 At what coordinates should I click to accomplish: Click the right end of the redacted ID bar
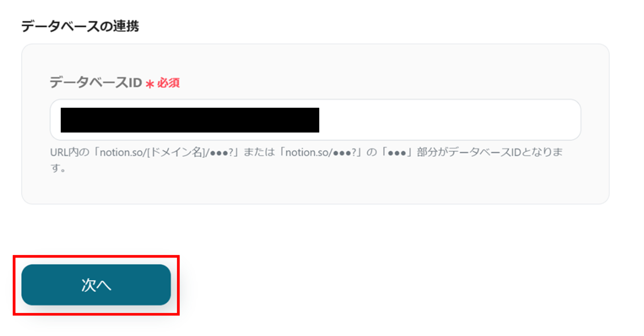coord(317,120)
